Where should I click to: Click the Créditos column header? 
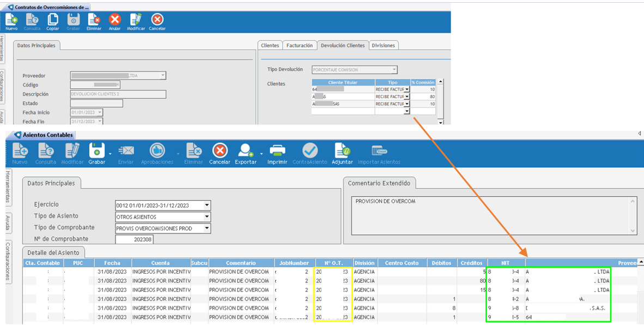tap(472, 263)
